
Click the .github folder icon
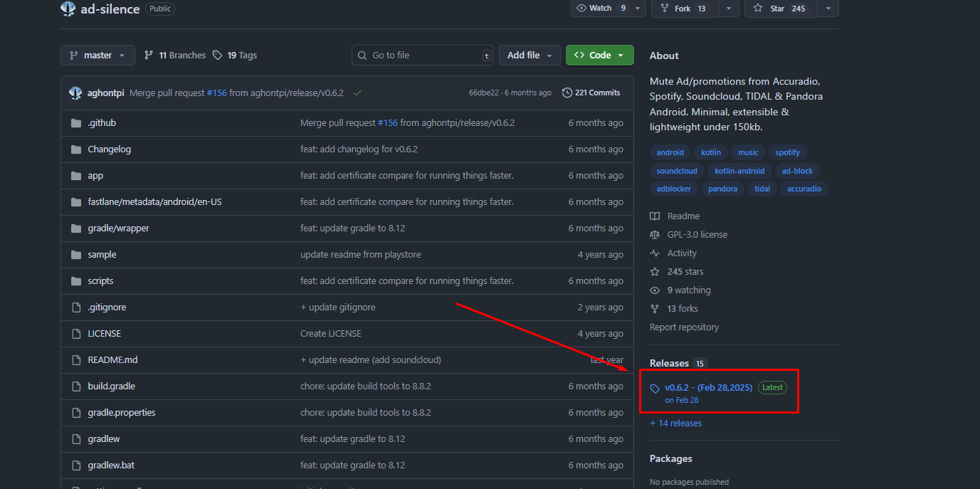76,122
